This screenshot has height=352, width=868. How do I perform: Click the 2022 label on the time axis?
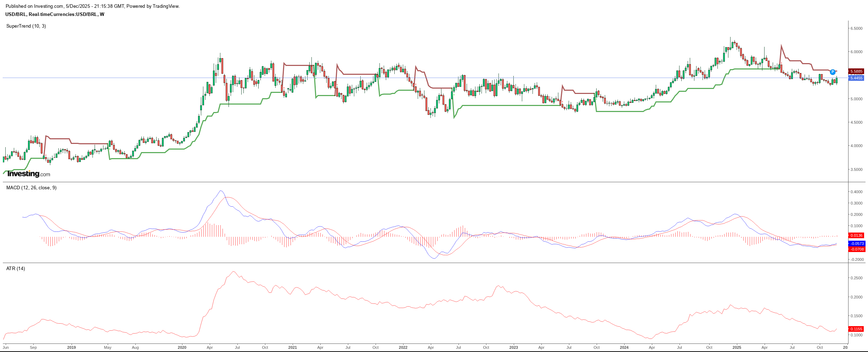click(403, 347)
